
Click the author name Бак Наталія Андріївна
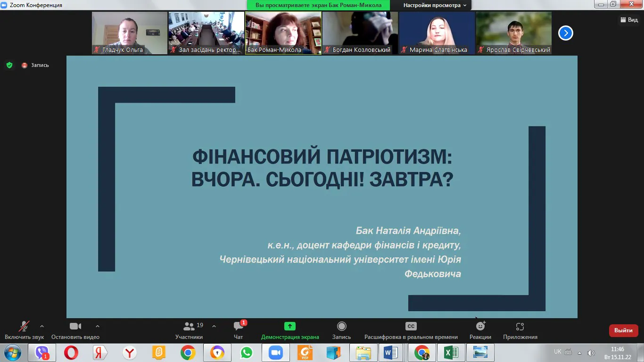coord(408,231)
